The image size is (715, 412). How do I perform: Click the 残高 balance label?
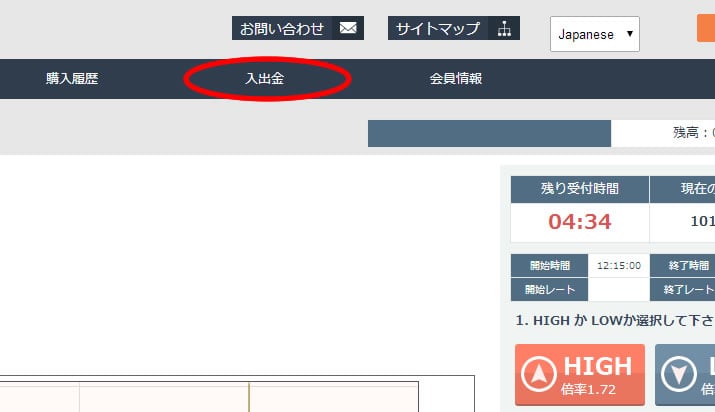[x=693, y=133]
